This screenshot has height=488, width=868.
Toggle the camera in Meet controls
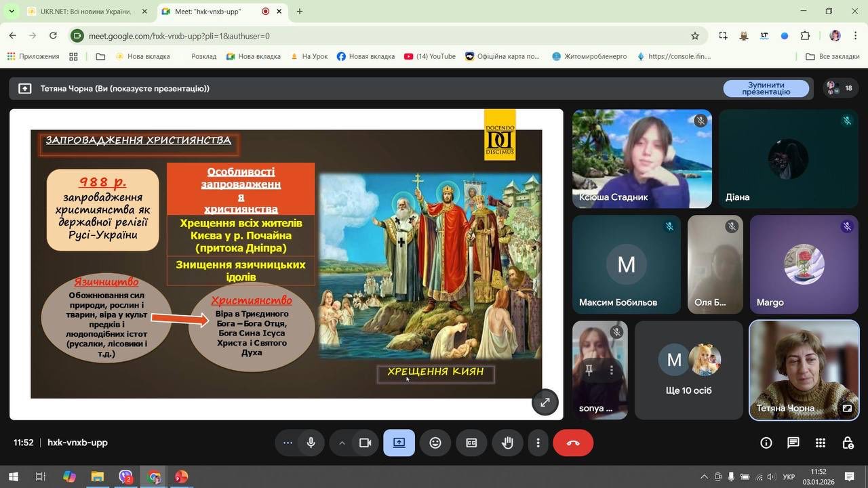tap(366, 443)
